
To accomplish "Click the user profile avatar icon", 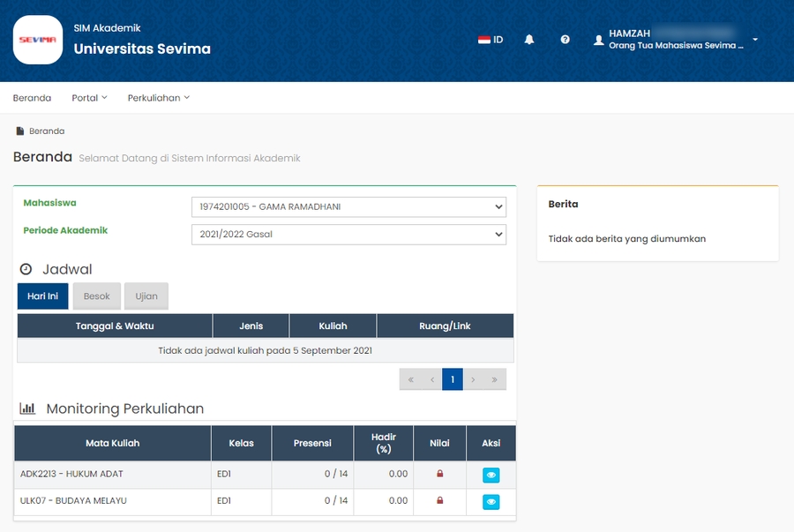I will 599,41.
